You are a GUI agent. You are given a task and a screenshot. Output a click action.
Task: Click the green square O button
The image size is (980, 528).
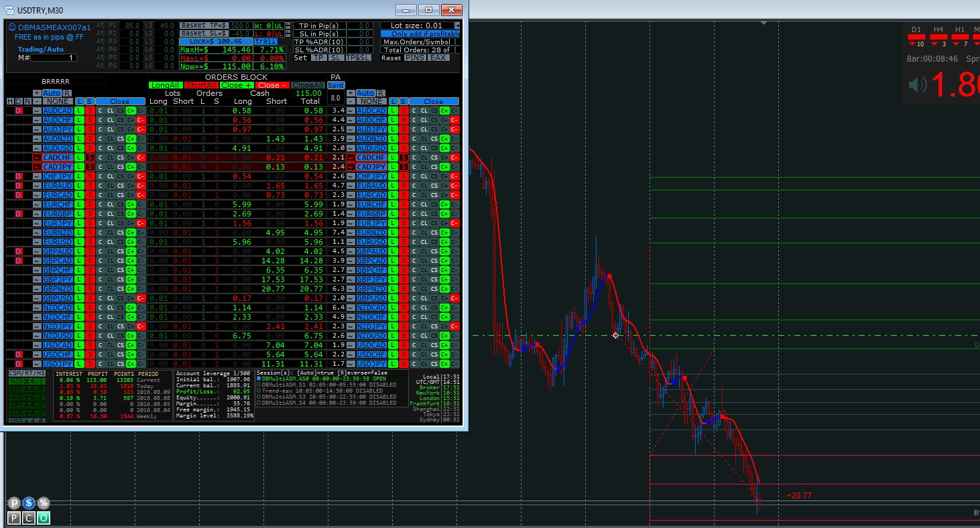coord(44,518)
